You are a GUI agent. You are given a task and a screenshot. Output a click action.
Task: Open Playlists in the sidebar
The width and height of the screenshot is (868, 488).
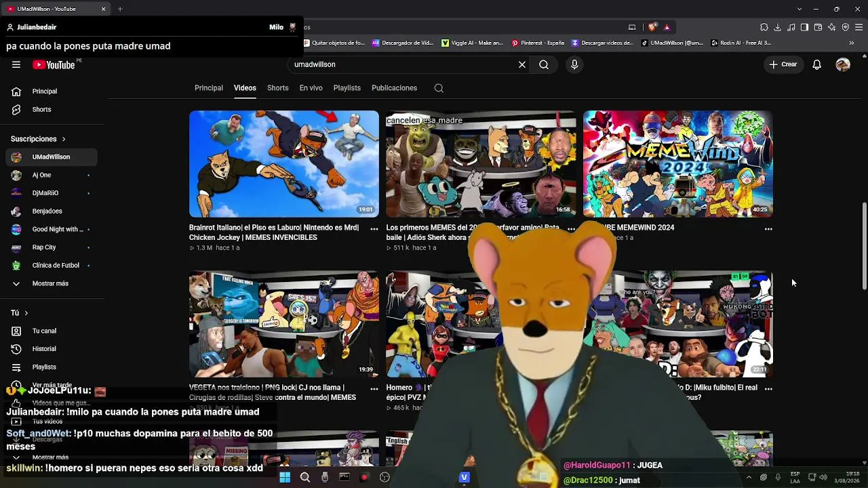pyautogui.click(x=51, y=367)
